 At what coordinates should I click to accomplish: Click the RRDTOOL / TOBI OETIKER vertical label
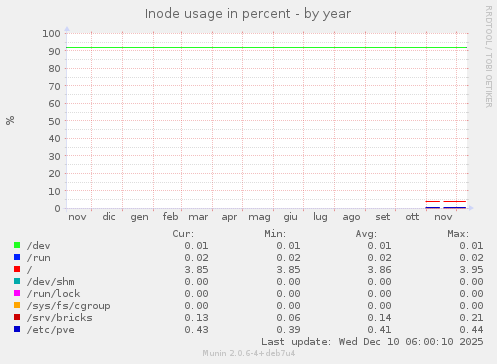[488, 57]
